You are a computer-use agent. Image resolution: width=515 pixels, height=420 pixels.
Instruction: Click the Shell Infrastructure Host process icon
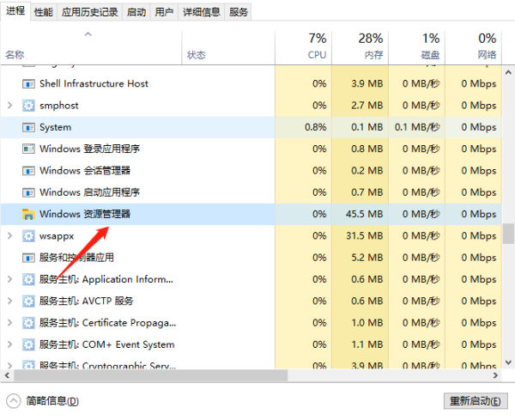point(28,83)
